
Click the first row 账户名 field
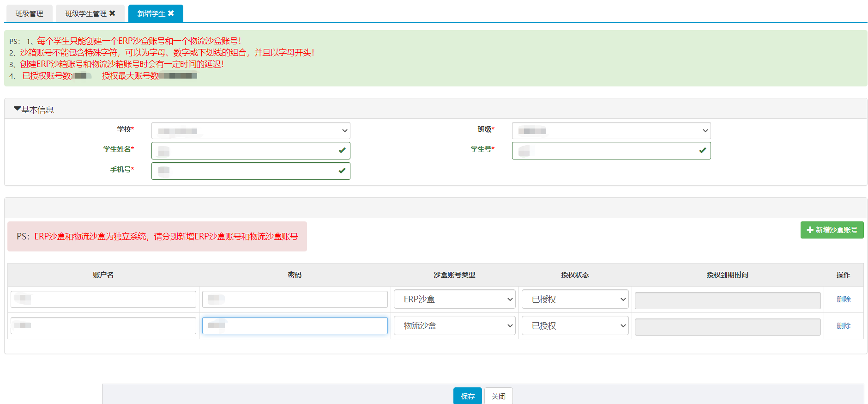pyautogui.click(x=103, y=300)
